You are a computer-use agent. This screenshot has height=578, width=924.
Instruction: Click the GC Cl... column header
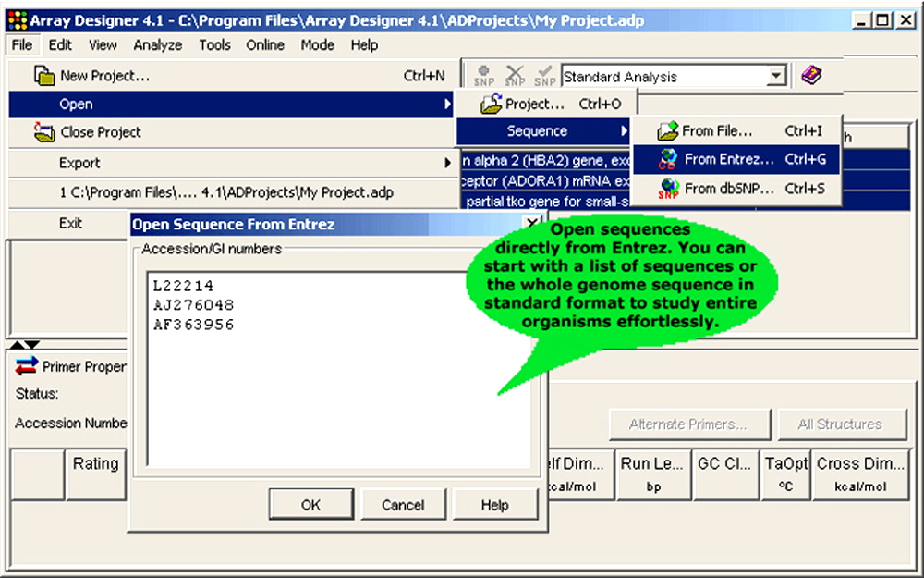pyautogui.click(x=725, y=474)
